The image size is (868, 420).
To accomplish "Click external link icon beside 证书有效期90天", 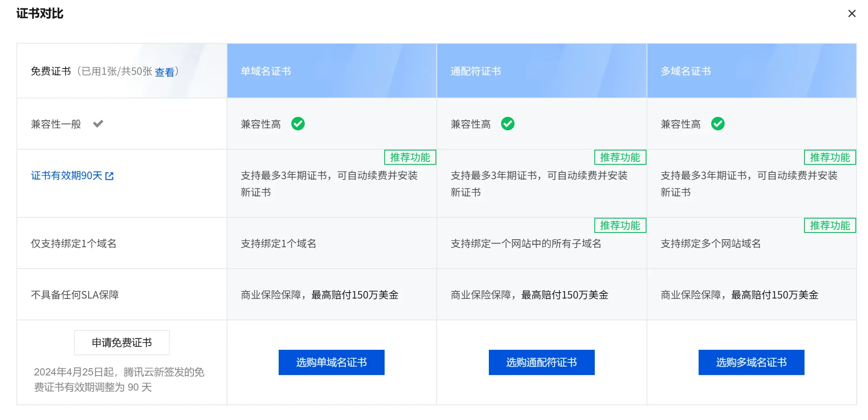I will [109, 176].
